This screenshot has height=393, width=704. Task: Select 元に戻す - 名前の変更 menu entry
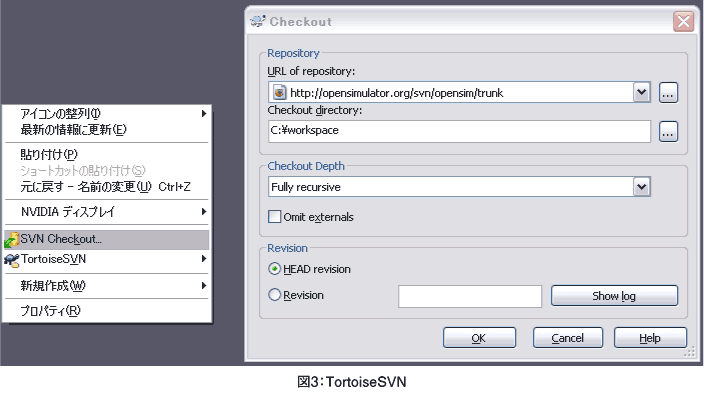pyautogui.click(x=107, y=187)
